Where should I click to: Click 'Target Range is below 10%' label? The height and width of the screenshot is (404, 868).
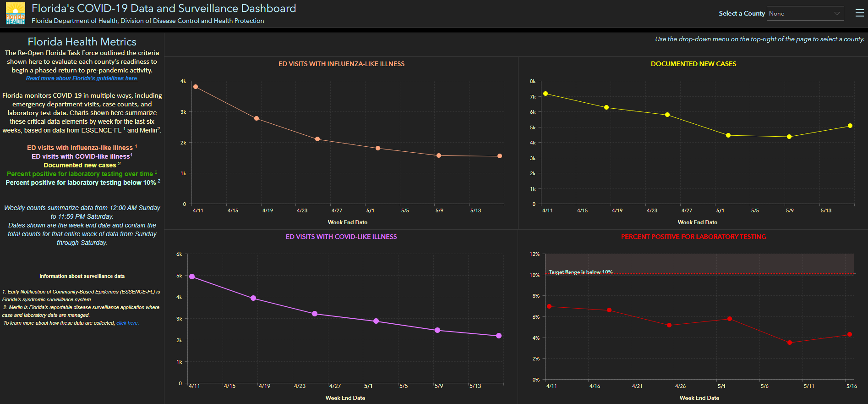tap(580, 272)
